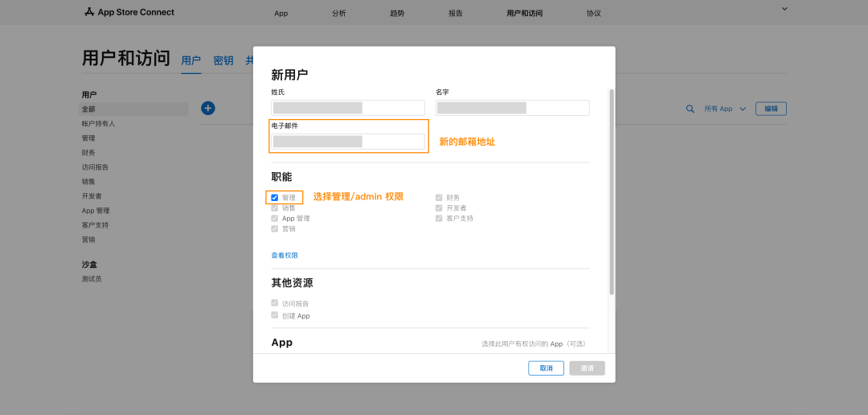Select 全部 in the sidebar
This screenshot has height=415, width=868.
[x=133, y=109]
